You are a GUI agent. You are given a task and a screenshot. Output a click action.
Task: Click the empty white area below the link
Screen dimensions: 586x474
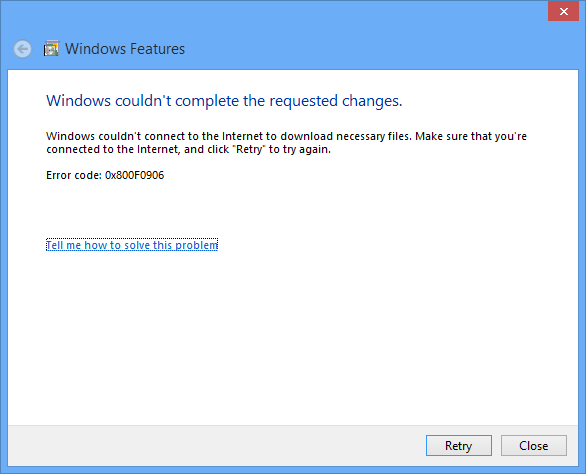click(x=293, y=336)
